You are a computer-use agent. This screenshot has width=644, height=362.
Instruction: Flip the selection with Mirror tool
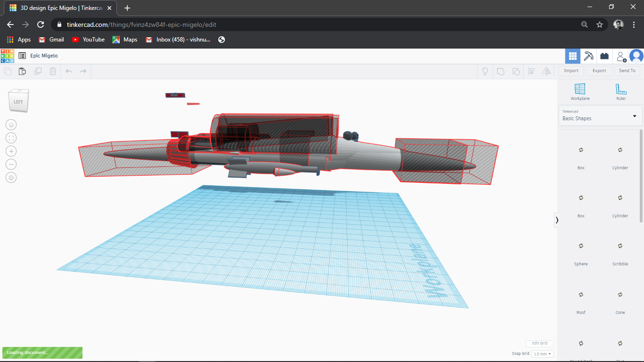(x=546, y=71)
